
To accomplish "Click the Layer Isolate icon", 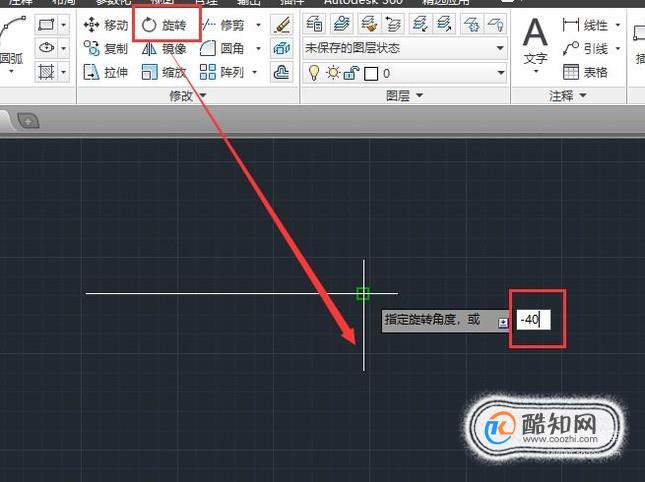I will click(420, 24).
